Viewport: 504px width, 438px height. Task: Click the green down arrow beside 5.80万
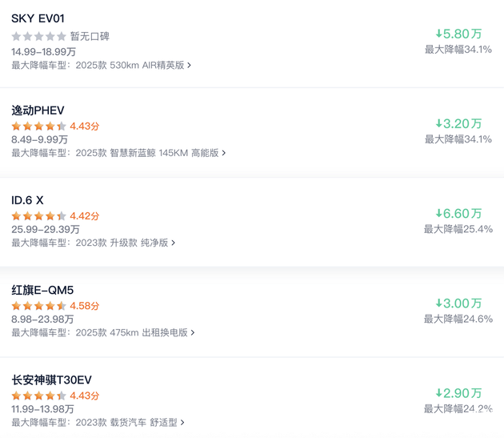click(x=438, y=34)
